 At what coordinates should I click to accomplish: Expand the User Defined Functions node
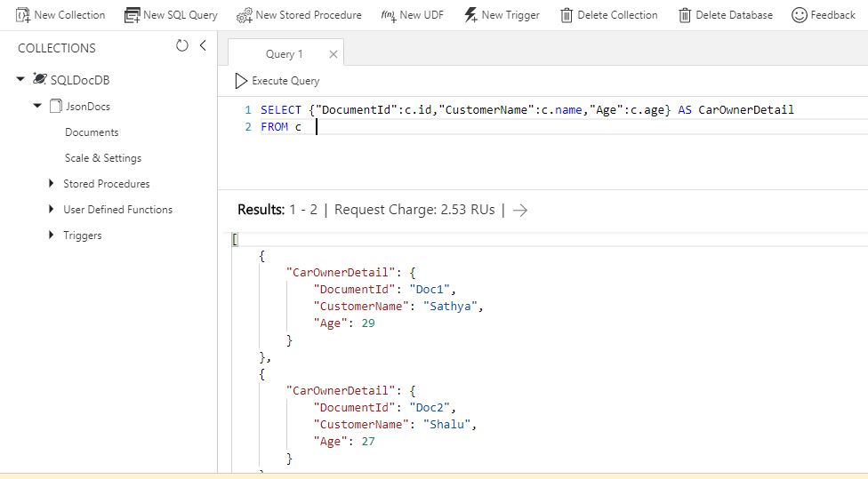[51, 209]
